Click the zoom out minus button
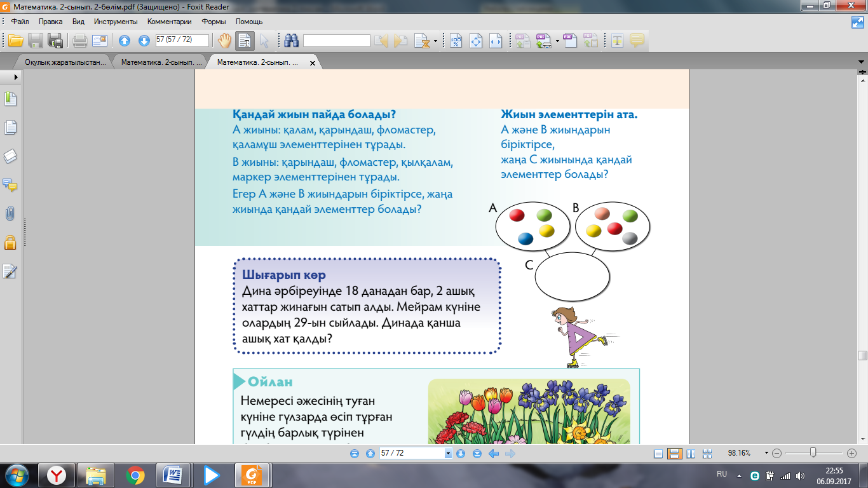The image size is (868, 488). tap(777, 454)
